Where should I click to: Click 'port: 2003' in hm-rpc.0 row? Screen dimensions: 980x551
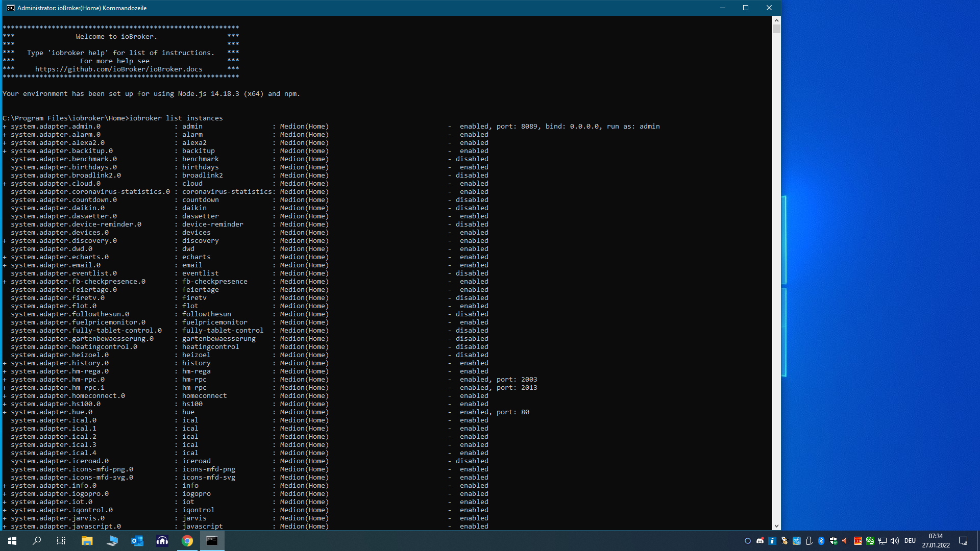tap(517, 380)
